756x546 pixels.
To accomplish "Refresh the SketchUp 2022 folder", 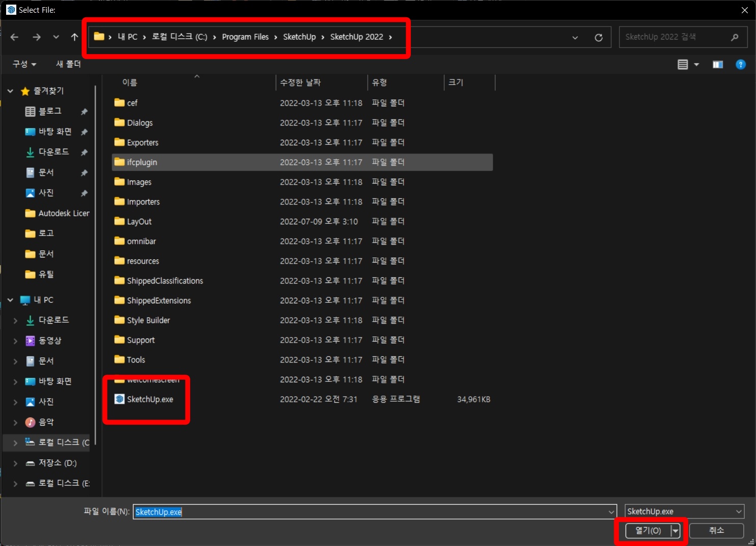I will pos(598,37).
